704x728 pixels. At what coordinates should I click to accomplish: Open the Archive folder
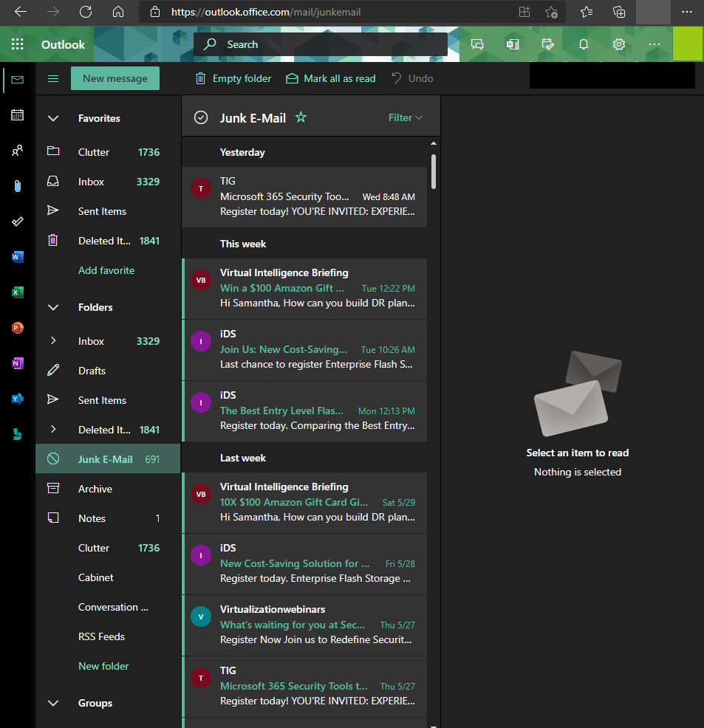[x=108, y=489]
